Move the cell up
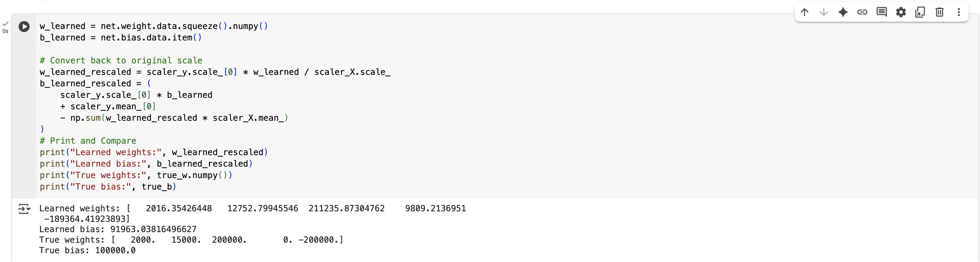980x262 pixels. point(804,12)
